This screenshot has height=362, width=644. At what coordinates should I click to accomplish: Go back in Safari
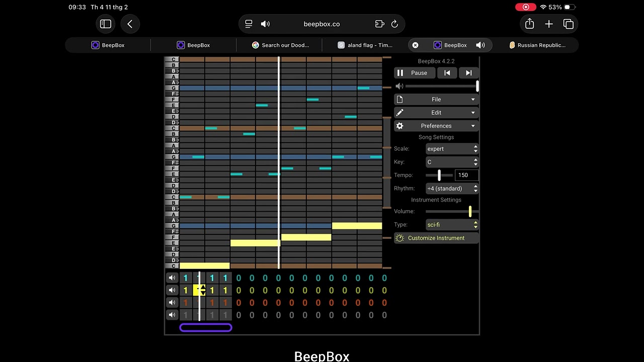(x=130, y=24)
